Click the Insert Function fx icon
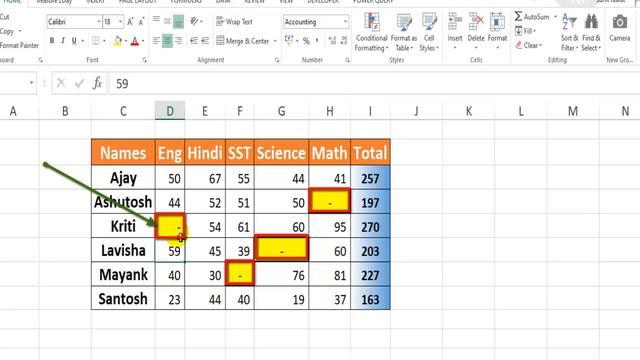This screenshot has height=360, width=640. point(97,83)
